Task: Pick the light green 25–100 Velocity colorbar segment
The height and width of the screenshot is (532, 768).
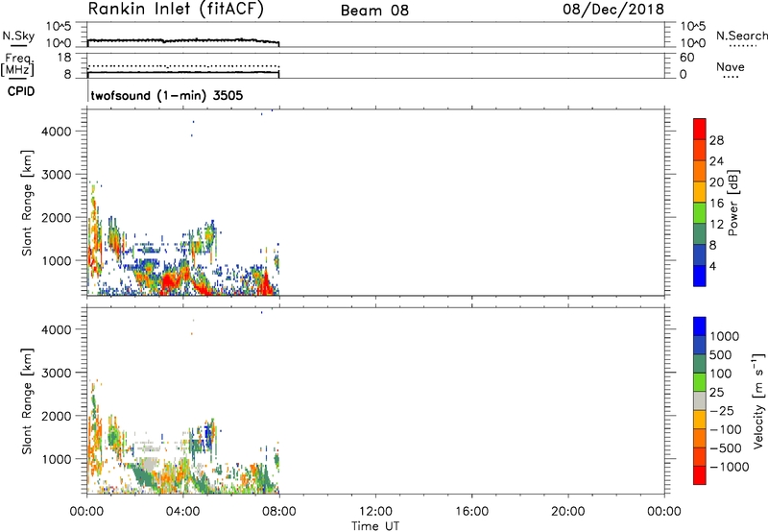Action: (x=700, y=382)
